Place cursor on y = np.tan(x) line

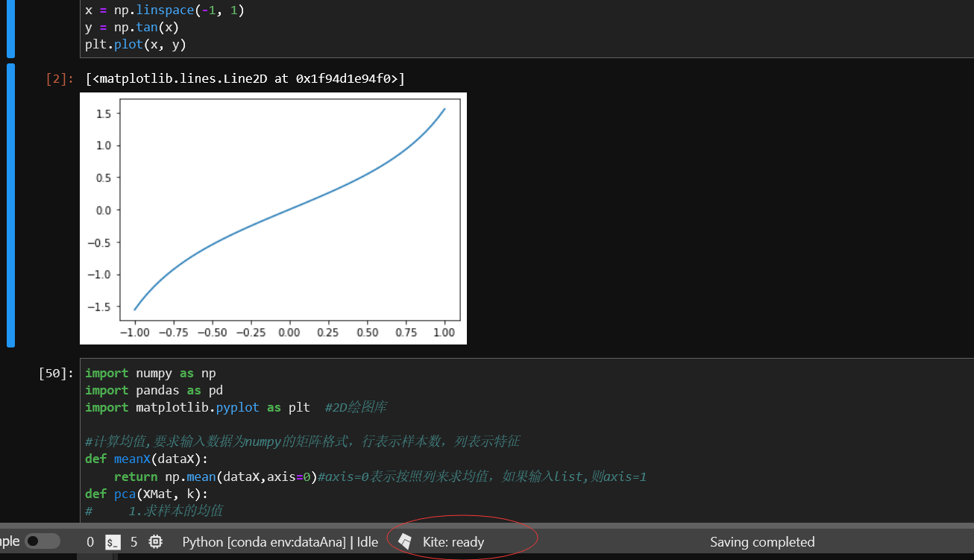[x=132, y=28]
